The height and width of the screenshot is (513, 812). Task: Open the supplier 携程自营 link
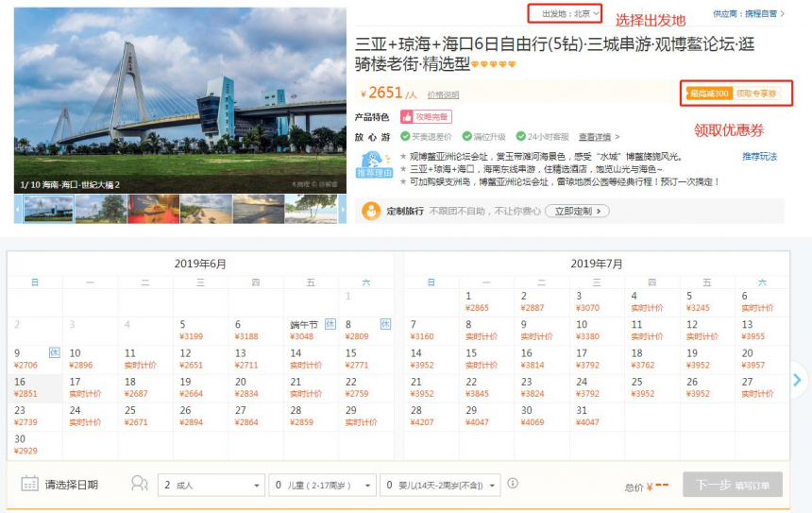click(x=749, y=13)
